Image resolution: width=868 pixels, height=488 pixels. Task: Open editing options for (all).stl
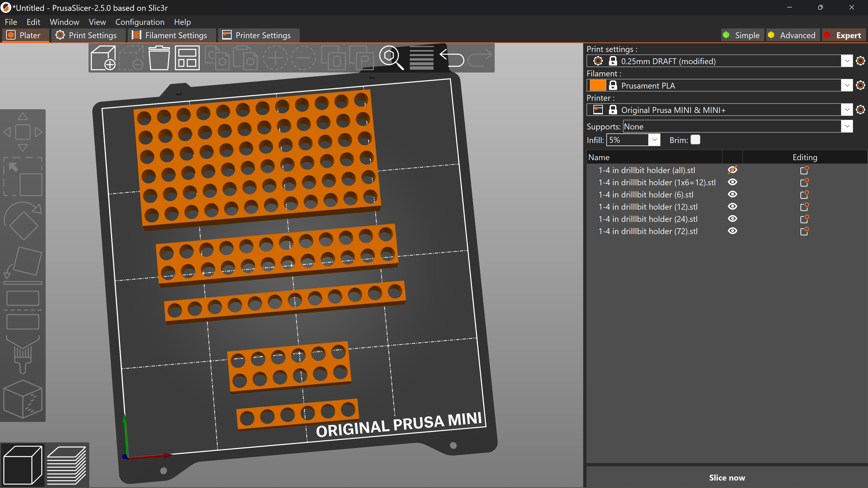pyautogui.click(x=804, y=170)
